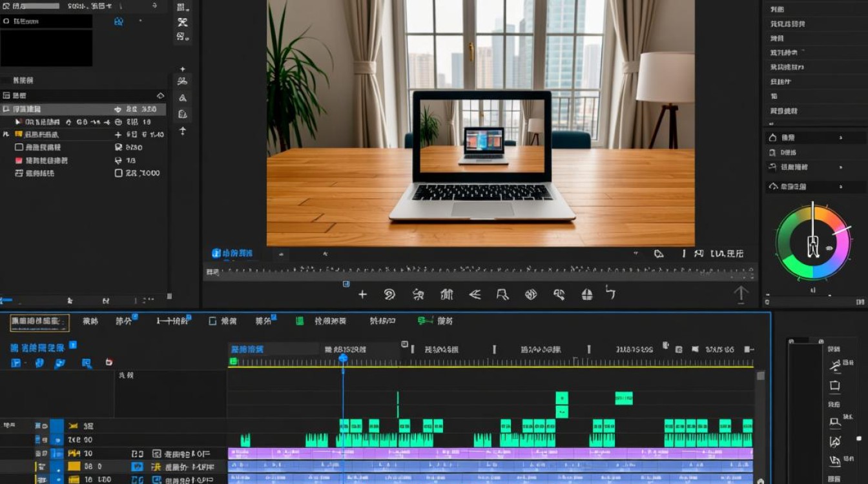Click the red icon in the timeline toolbar
This screenshot has width=868, height=484.
point(108,363)
